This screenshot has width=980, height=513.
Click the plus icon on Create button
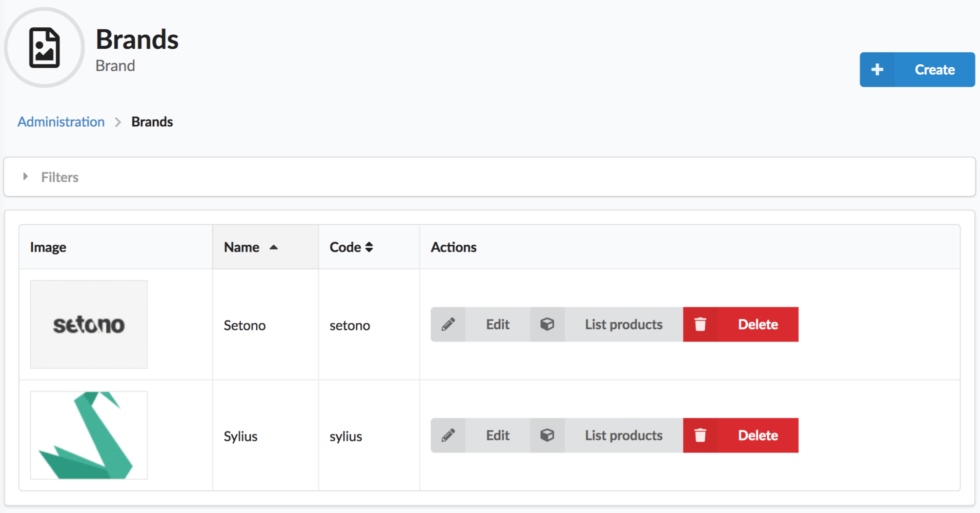tap(877, 70)
